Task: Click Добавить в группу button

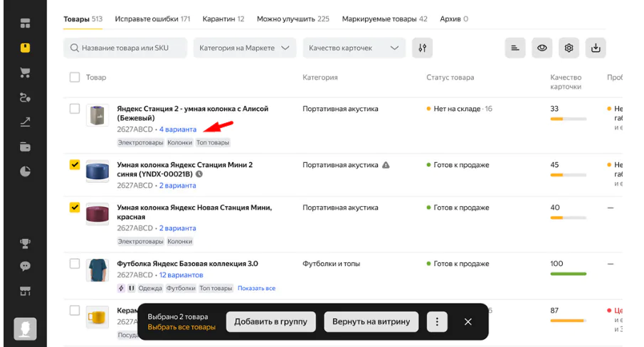Action: pyautogui.click(x=270, y=321)
